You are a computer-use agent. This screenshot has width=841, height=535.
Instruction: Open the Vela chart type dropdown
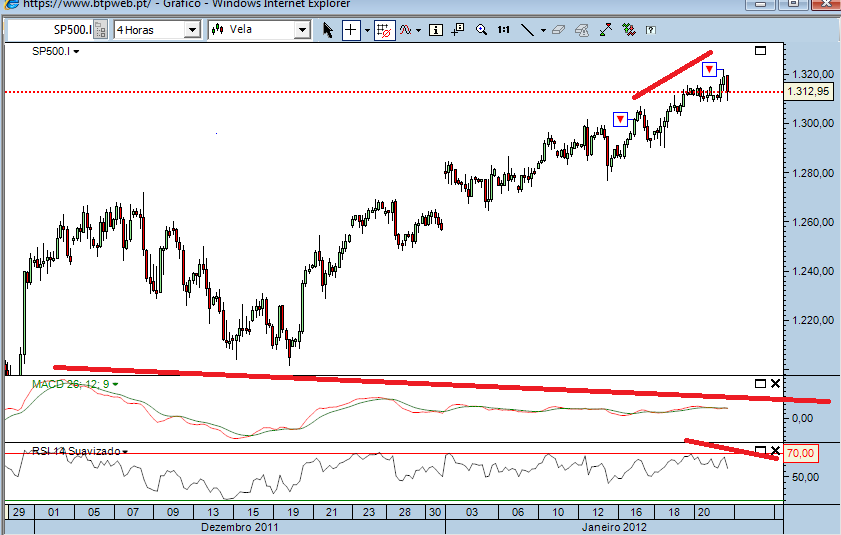pyautogui.click(x=303, y=30)
